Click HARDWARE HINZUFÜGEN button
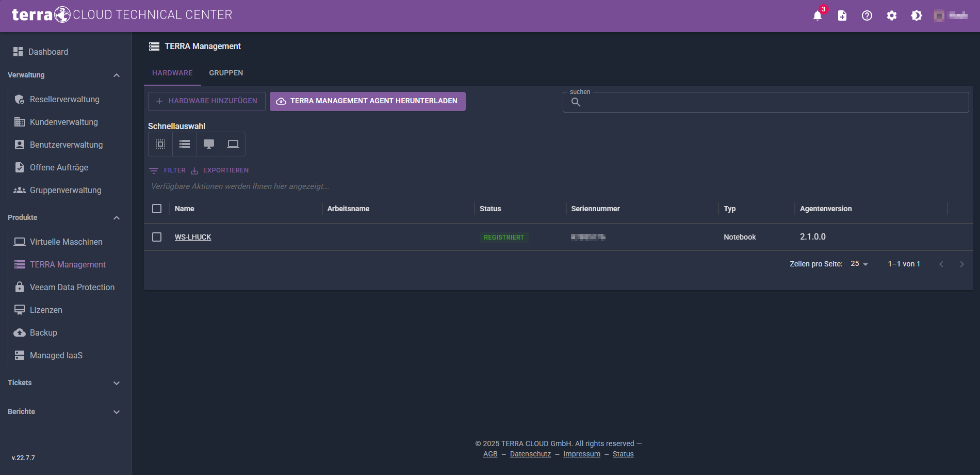 [x=207, y=101]
